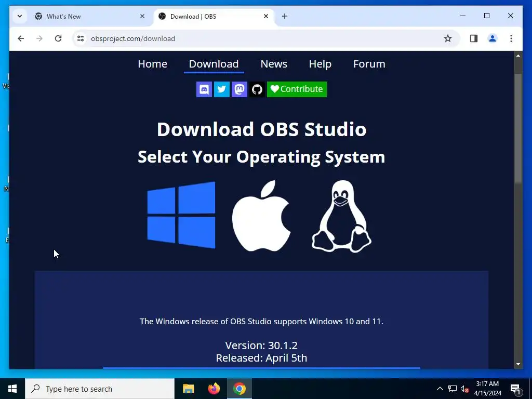Click the 'Select Your Operating System' heading
This screenshot has width=532, height=399.
(261, 157)
